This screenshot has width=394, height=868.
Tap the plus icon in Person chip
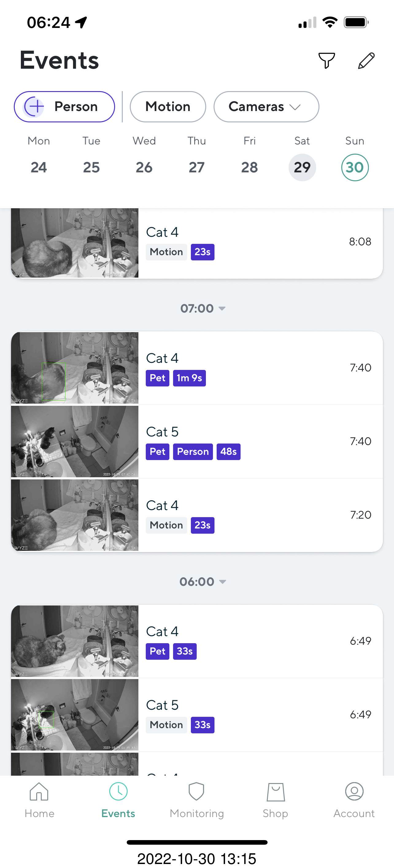pyautogui.click(x=34, y=107)
